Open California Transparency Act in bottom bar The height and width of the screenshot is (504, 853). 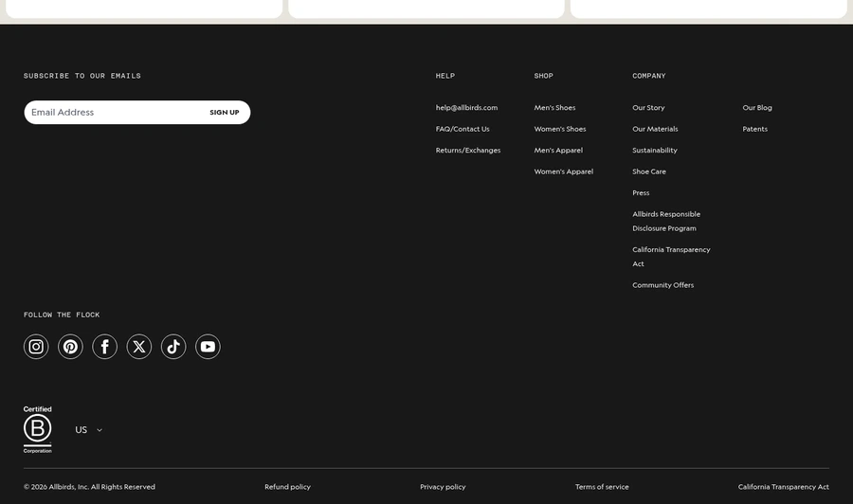point(784,487)
